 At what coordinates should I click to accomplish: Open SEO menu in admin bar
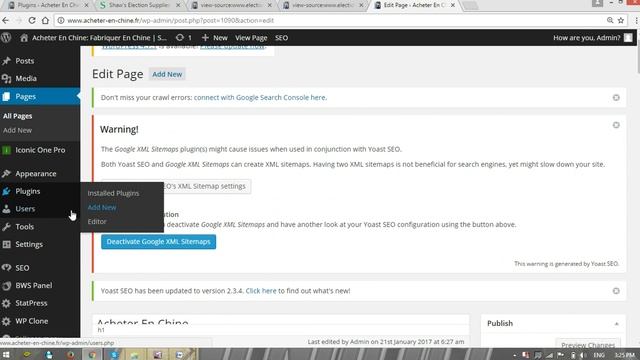coord(281,38)
